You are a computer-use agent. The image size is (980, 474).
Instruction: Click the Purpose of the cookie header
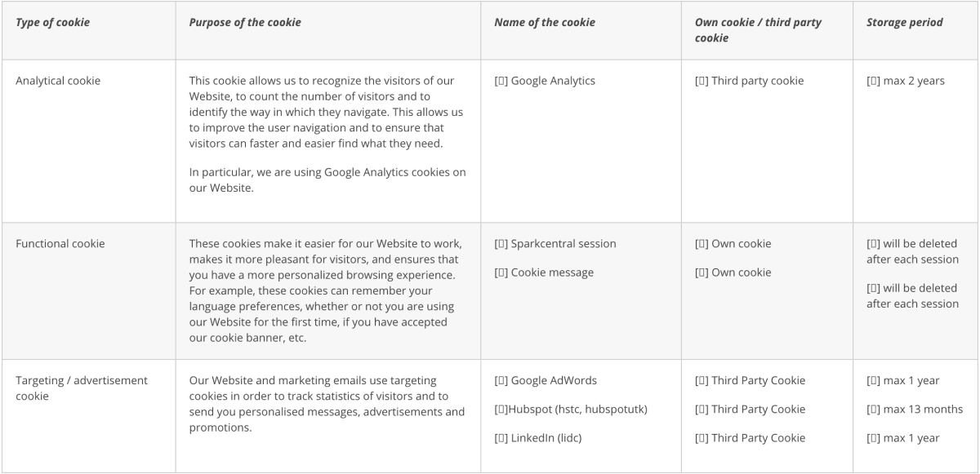(x=245, y=23)
